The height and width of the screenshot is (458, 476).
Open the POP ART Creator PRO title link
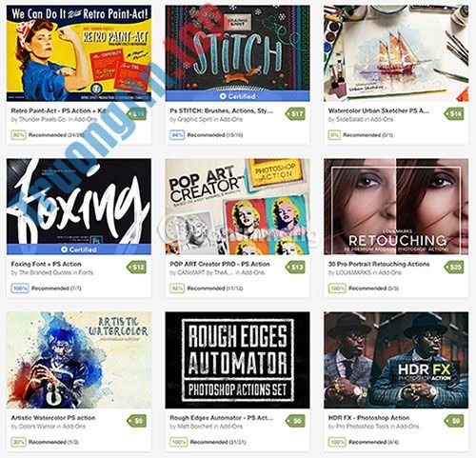pos(220,264)
